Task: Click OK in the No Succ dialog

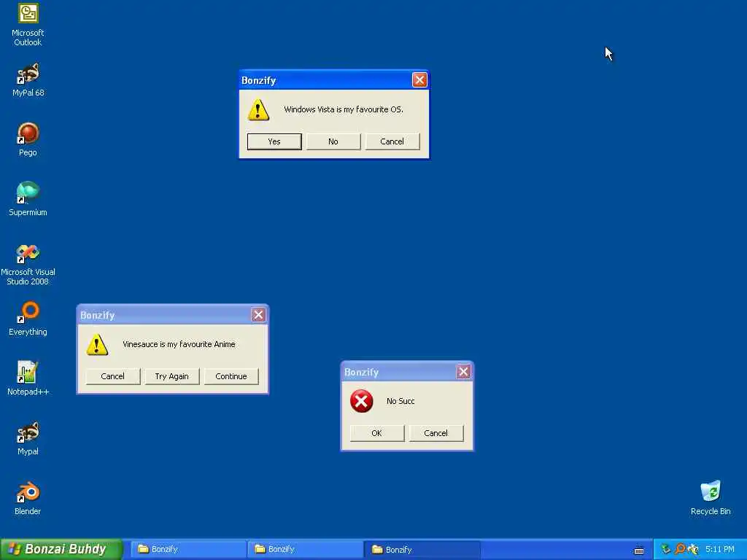Action: 377,433
